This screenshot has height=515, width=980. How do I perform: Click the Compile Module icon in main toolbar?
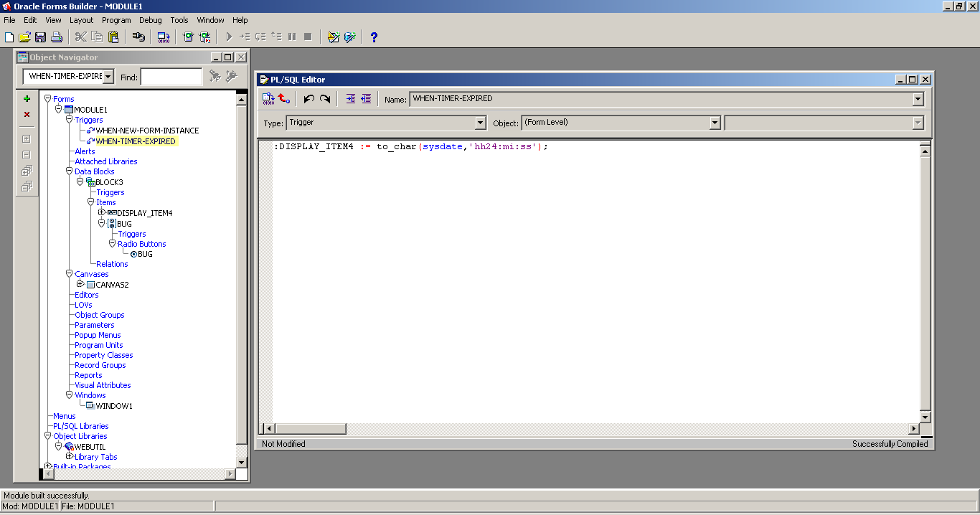click(164, 37)
